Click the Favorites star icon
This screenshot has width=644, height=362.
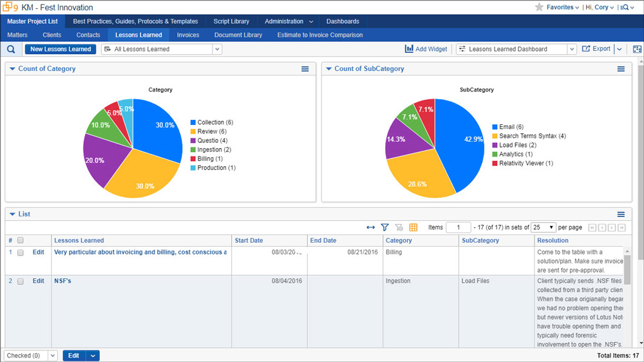click(539, 7)
